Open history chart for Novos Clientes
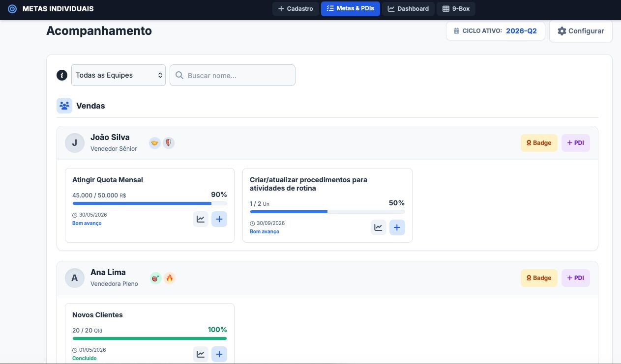 201,354
